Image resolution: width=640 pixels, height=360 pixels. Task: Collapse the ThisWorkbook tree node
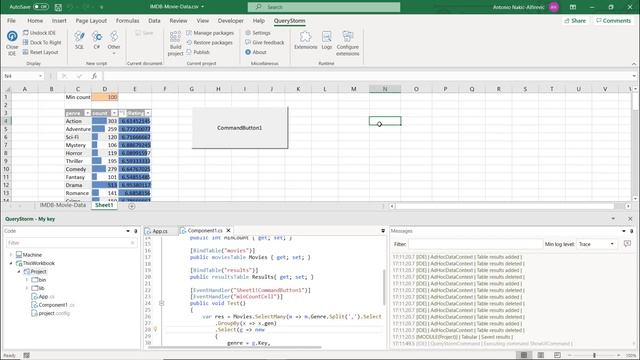(11, 263)
